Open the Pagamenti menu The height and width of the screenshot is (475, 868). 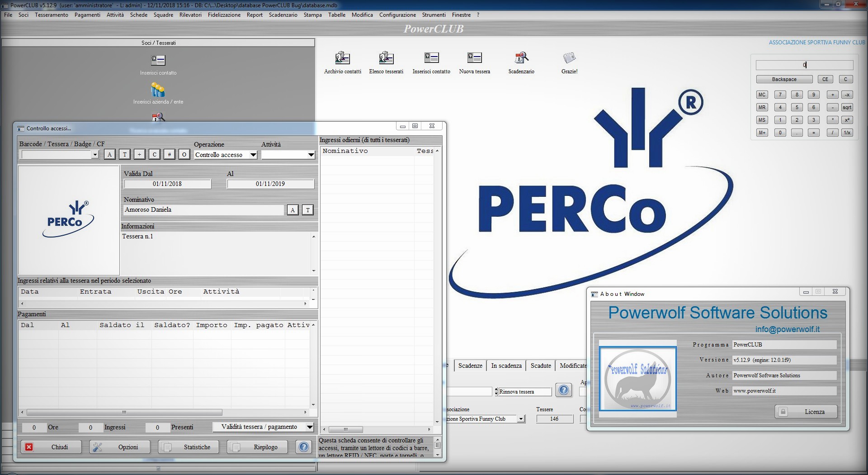(87, 15)
